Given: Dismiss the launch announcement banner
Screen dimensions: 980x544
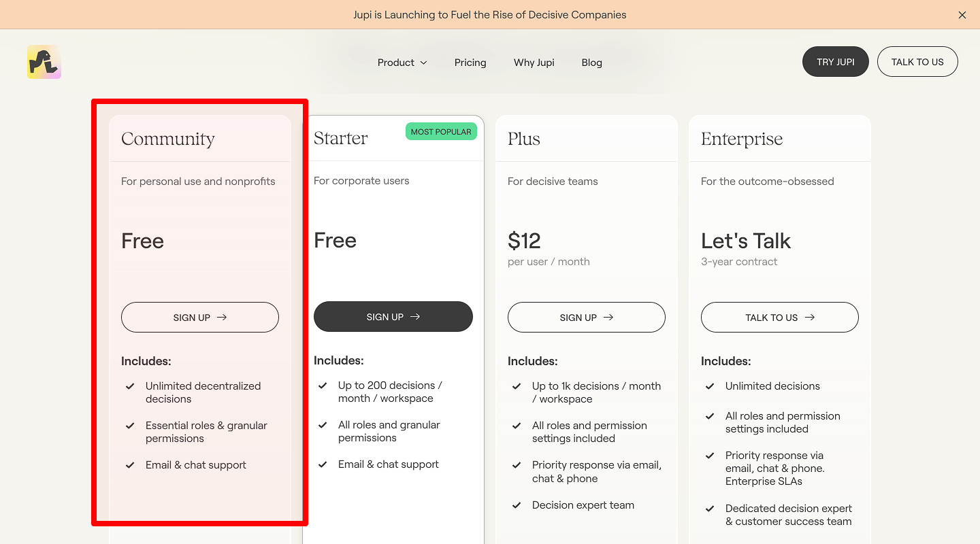Looking at the screenshot, I should (x=962, y=14).
